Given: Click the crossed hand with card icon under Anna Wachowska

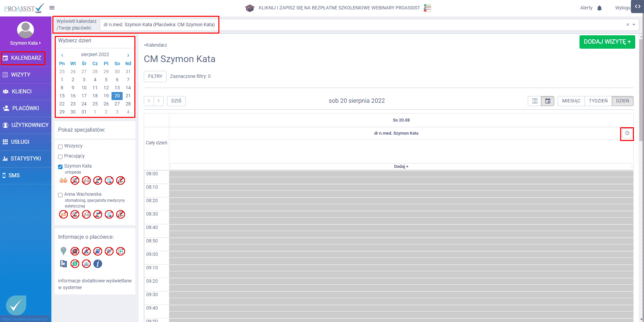Looking at the screenshot, I should pos(121,214).
